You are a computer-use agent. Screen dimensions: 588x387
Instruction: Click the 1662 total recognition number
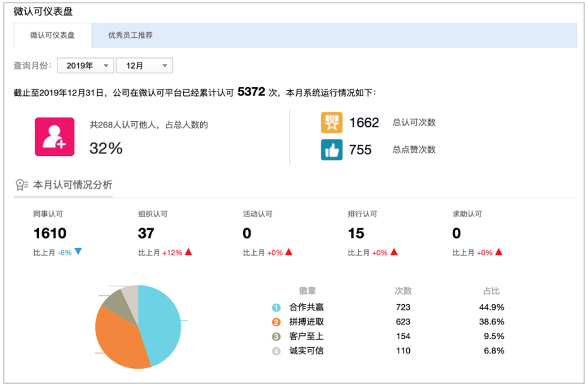tap(364, 122)
